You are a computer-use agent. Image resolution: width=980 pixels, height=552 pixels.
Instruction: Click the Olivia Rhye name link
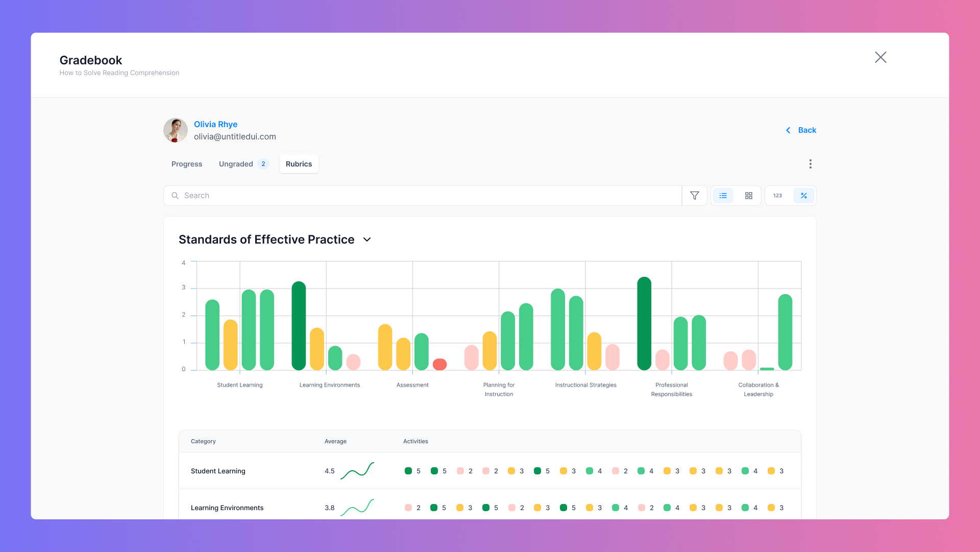(215, 124)
